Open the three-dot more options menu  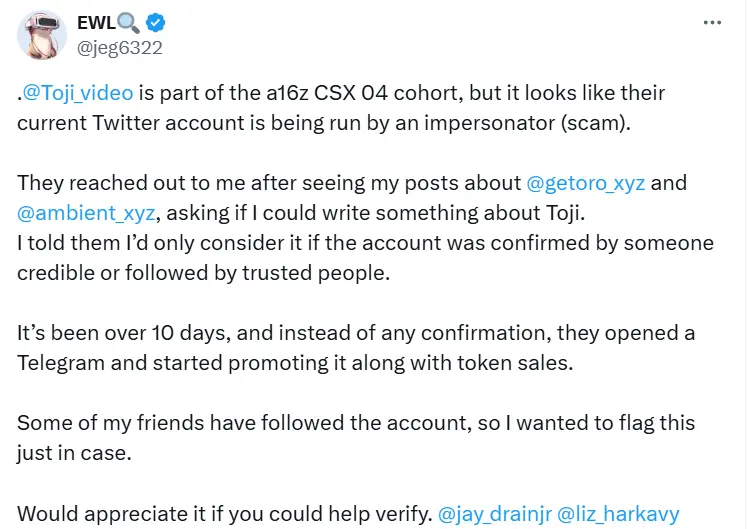[x=711, y=23]
